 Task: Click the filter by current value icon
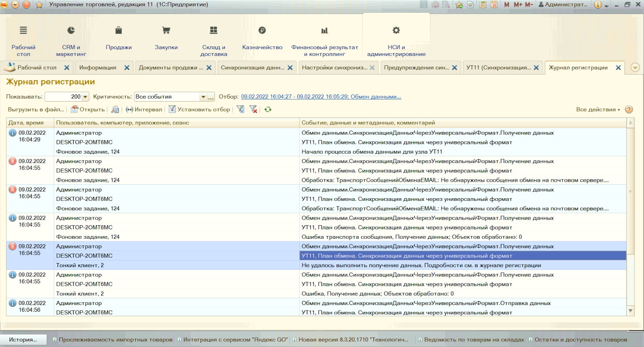pos(240,109)
